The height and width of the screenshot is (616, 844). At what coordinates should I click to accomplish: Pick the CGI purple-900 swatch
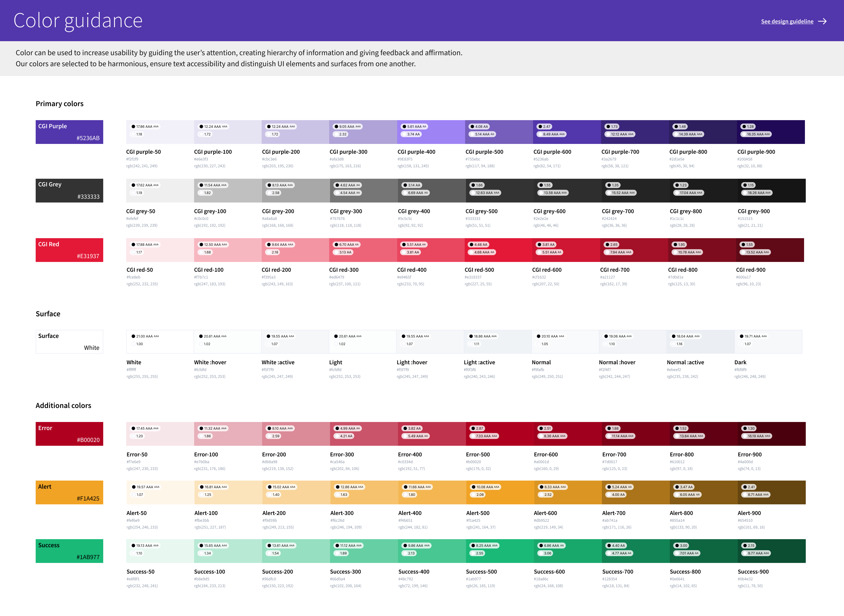(771, 132)
